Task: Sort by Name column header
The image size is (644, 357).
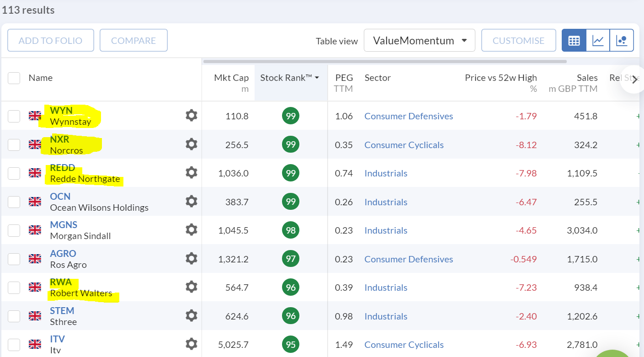Action: pyautogui.click(x=41, y=78)
